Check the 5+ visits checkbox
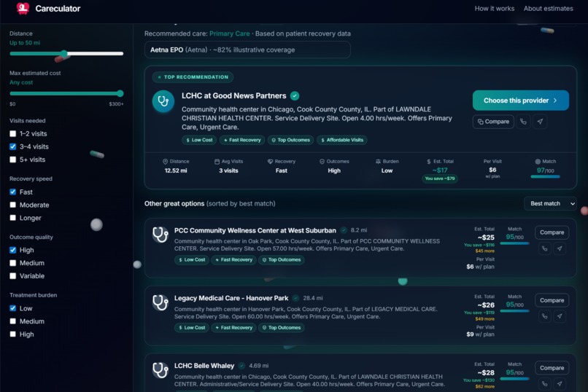The image size is (588, 392). 12,160
